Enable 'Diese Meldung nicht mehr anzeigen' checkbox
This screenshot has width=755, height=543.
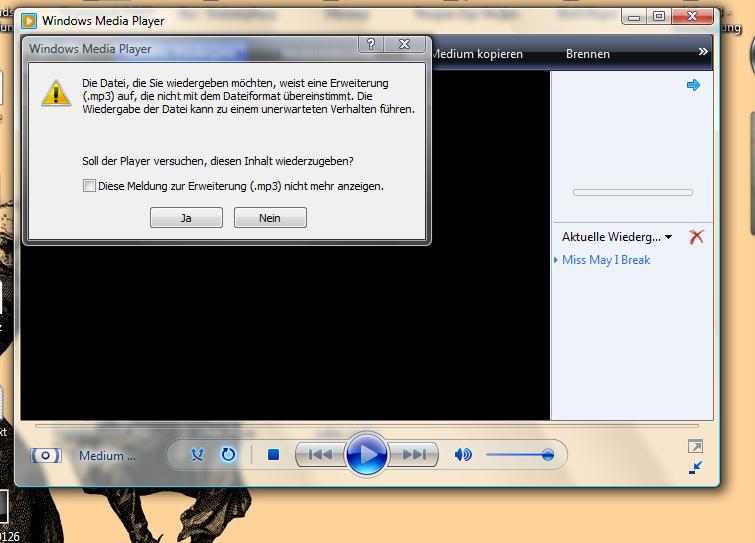click(x=89, y=186)
